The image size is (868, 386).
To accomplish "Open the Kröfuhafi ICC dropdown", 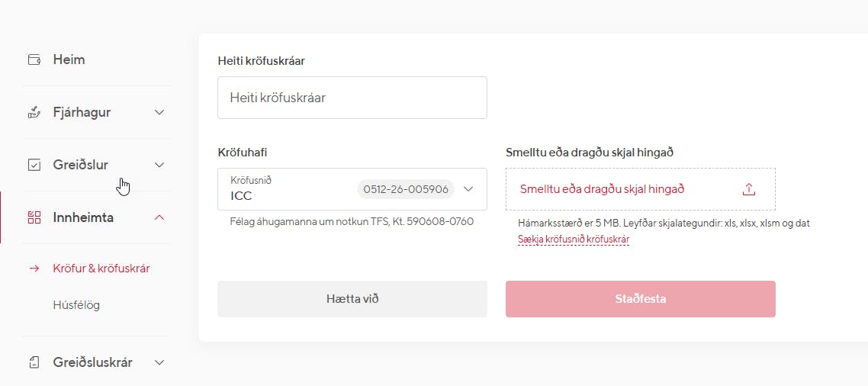I will point(352,189).
